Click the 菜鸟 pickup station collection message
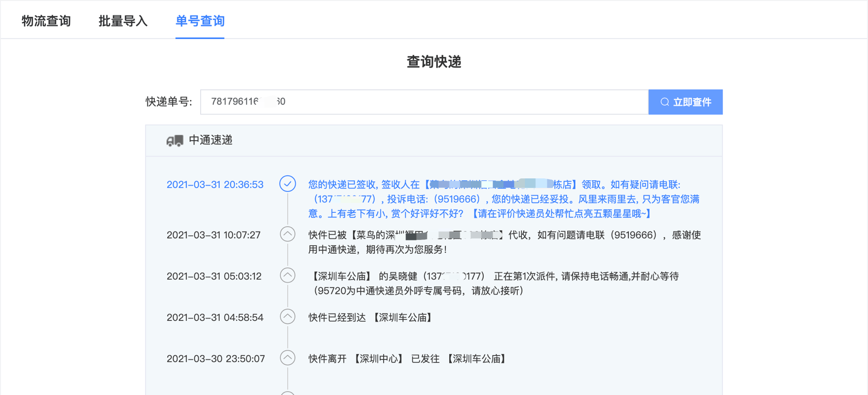This screenshot has height=395, width=868. coord(504,242)
